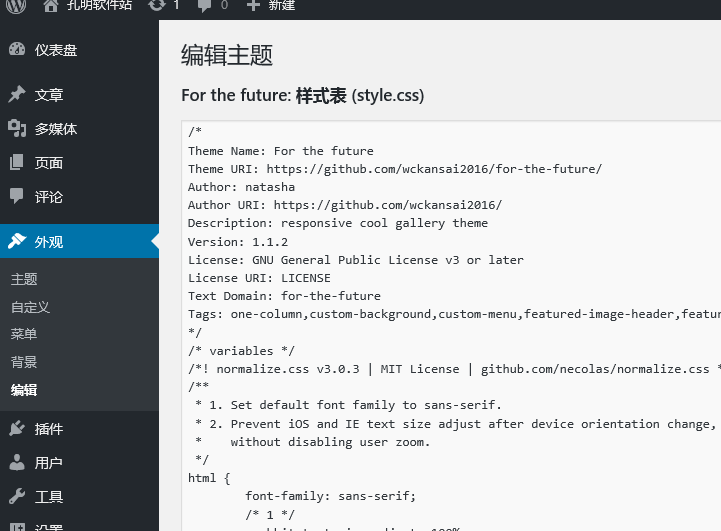Click the 工具 wrench icon
721x531 pixels.
(x=17, y=497)
